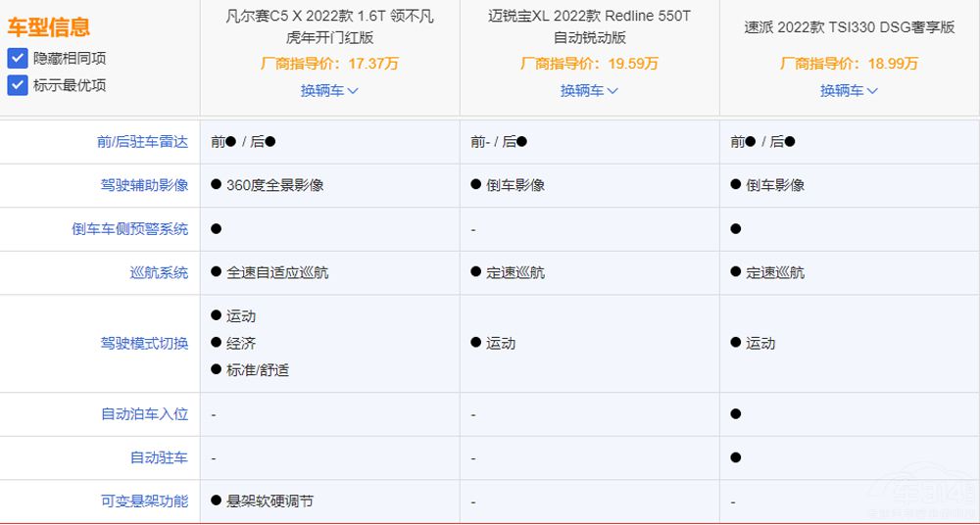
Task: Select the 速派 TSI330 DSG奢享版 title
Action: [849, 27]
